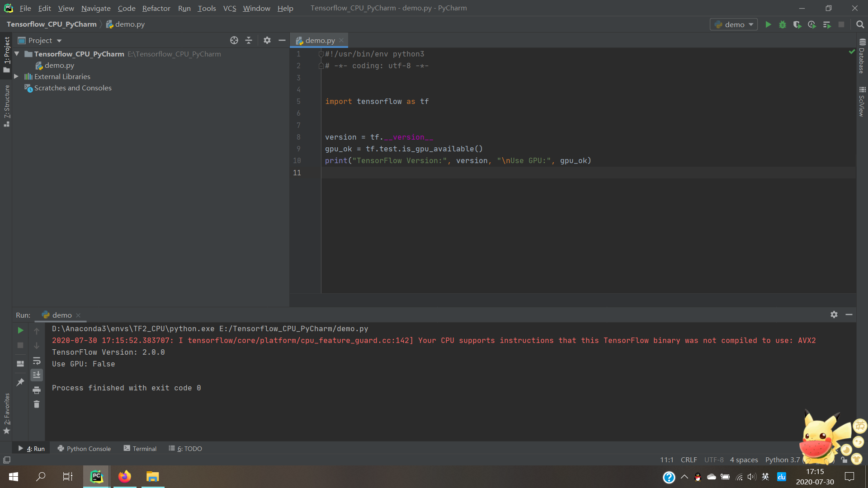The image size is (868, 488).
Task: Open Firefox from the taskbar
Action: coord(124,476)
